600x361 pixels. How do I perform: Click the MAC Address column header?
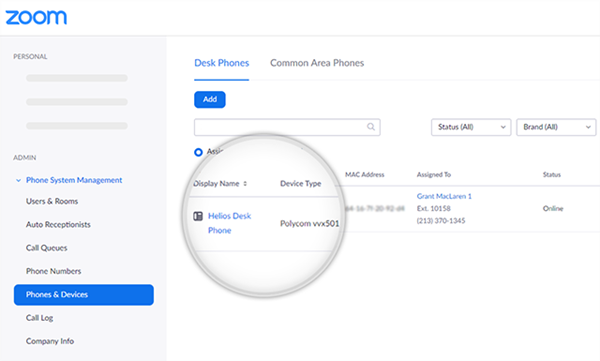pos(364,175)
